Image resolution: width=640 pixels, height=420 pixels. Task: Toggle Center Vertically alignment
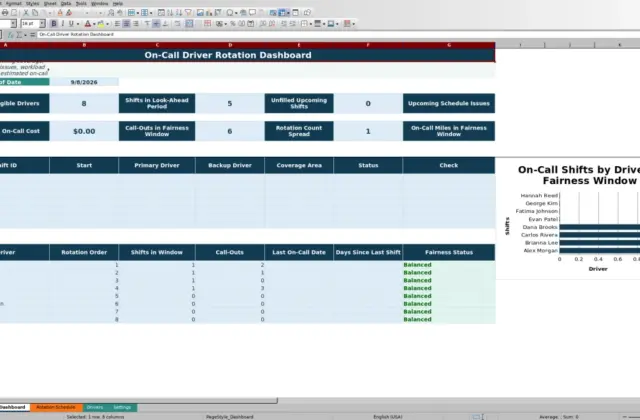coord(156,24)
